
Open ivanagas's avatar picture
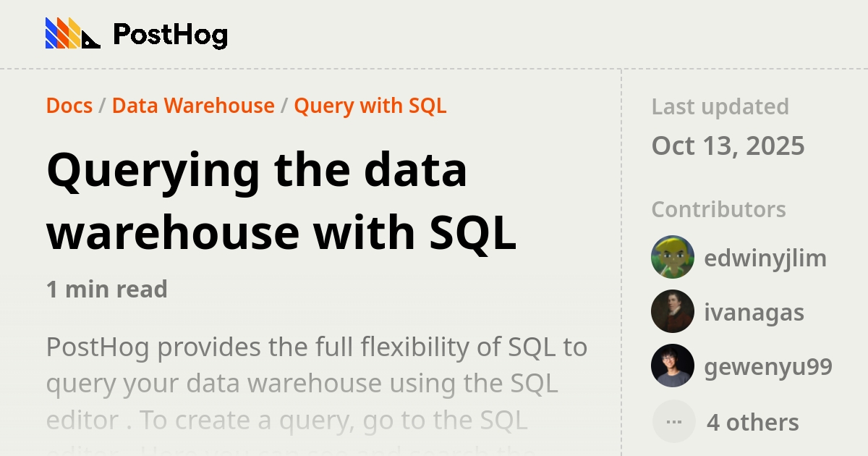(673, 311)
